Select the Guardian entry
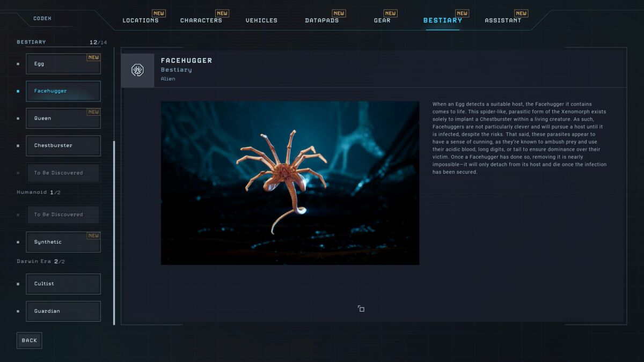The width and height of the screenshot is (644, 362). [x=63, y=311]
